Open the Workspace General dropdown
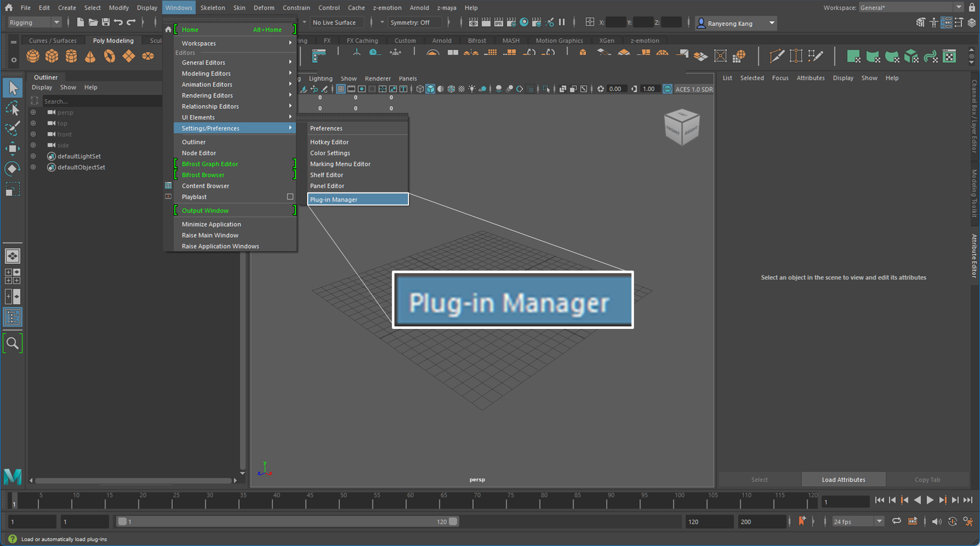Image resolution: width=980 pixels, height=546 pixels. pyautogui.click(x=911, y=8)
